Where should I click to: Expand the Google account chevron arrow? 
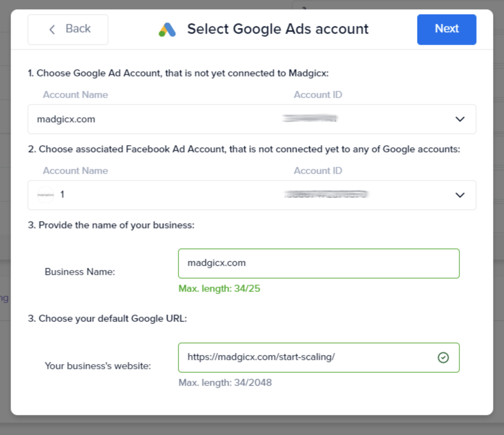(x=460, y=119)
